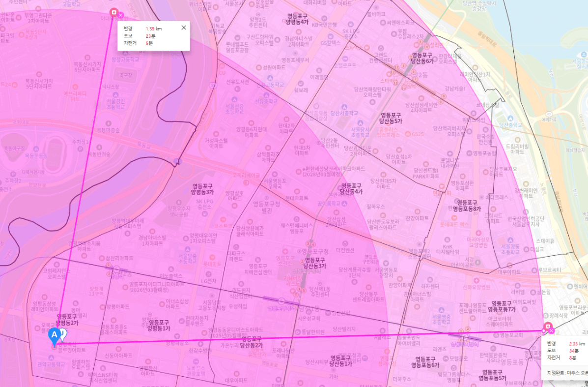Click the 영등포구 양평동3가 district label
Screen dimensions: 588x387
pyautogui.click(x=202, y=189)
